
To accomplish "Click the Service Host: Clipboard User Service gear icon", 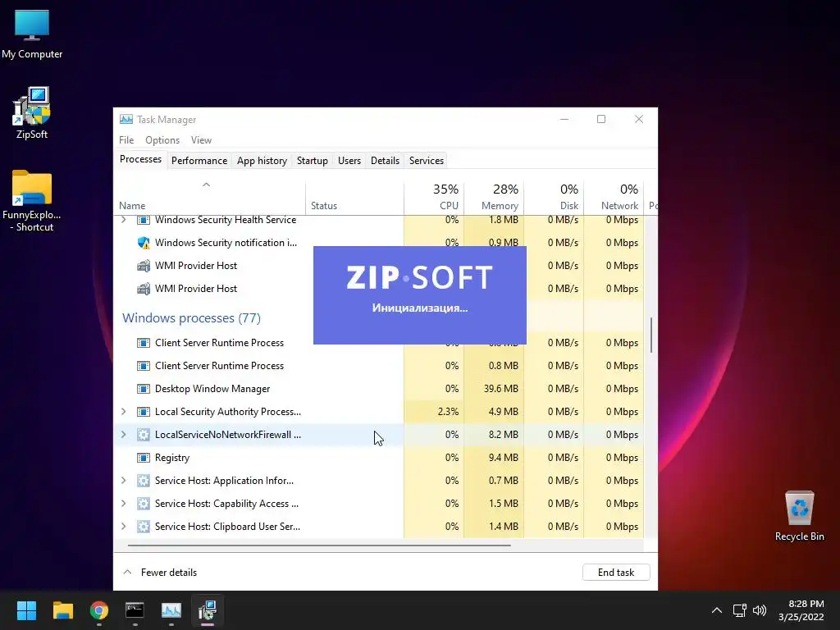I will click(143, 527).
